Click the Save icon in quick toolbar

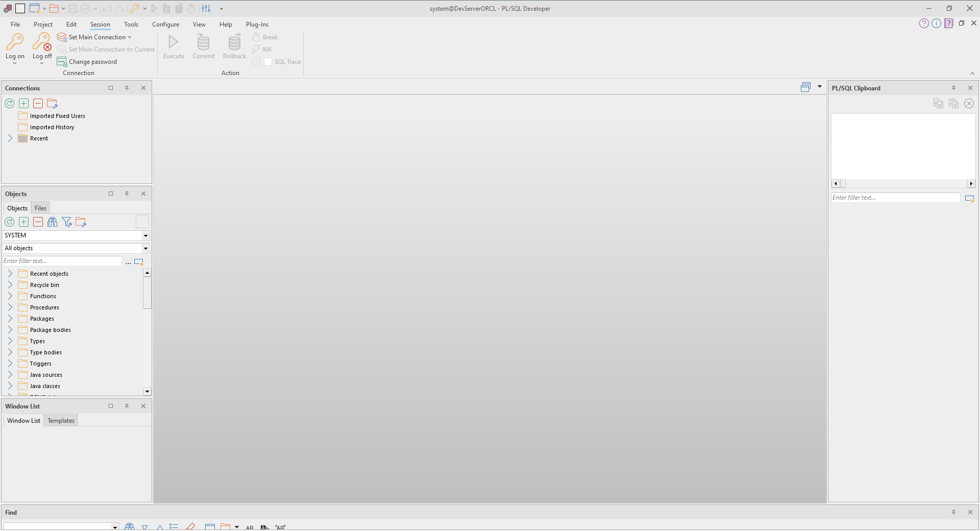point(72,8)
